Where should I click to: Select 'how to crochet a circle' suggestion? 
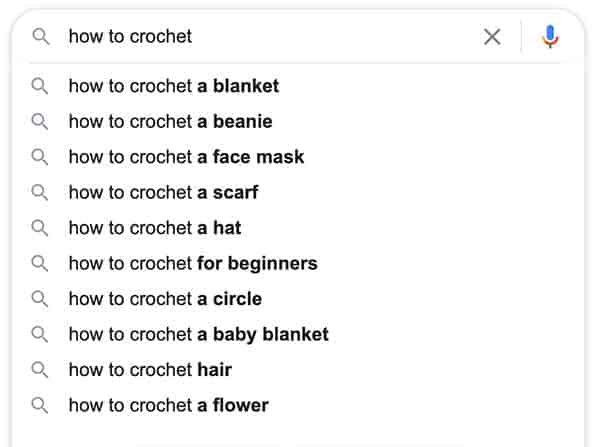pos(165,299)
